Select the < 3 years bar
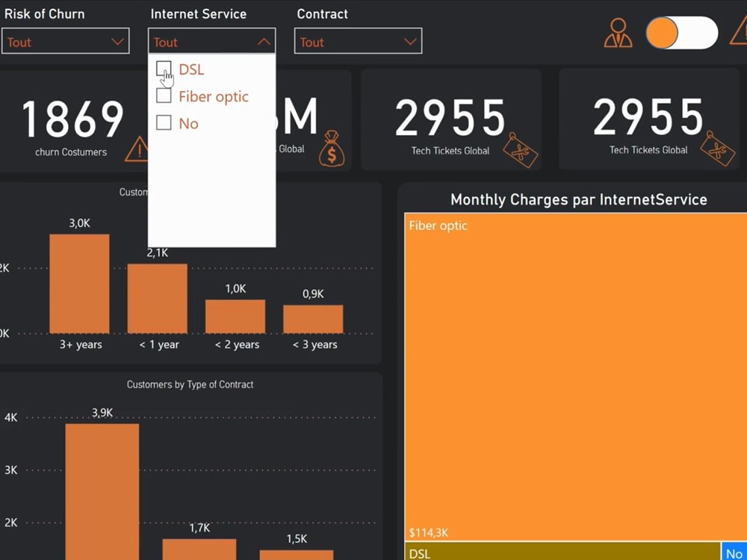 pyautogui.click(x=313, y=319)
